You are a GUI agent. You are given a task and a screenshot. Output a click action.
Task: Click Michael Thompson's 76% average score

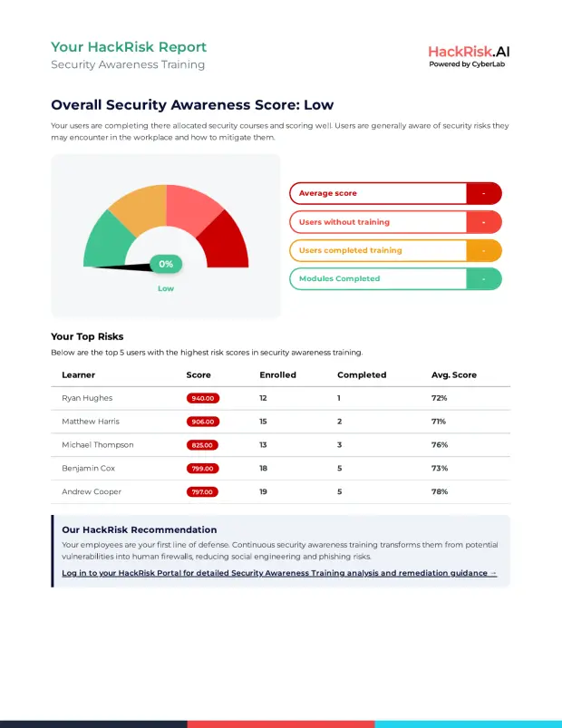440,445
